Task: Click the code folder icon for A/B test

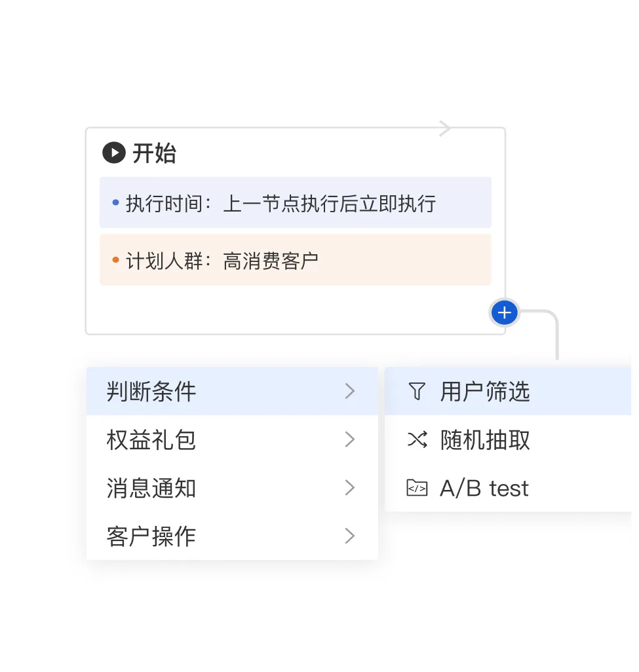Action: click(x=417, y=488)
